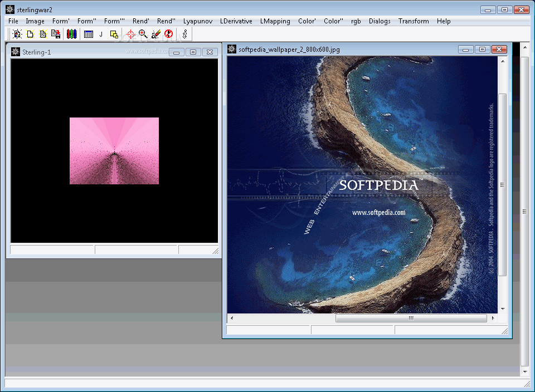Close the Sterling-1 child window
Viewport: 535px width, 392px height.
[x=210, y=52]
